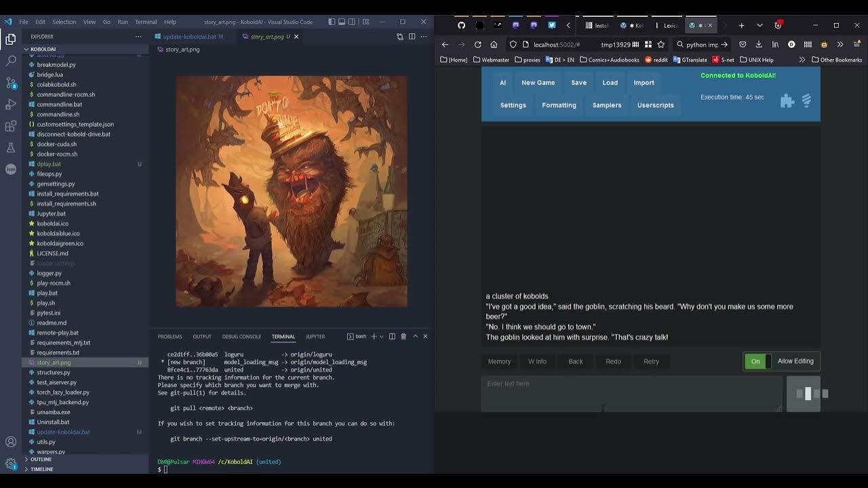Open the terminal launch profile dropdown arrow
Image resolution: width=868 pixels, height=488 pixels.
[381, 336]
